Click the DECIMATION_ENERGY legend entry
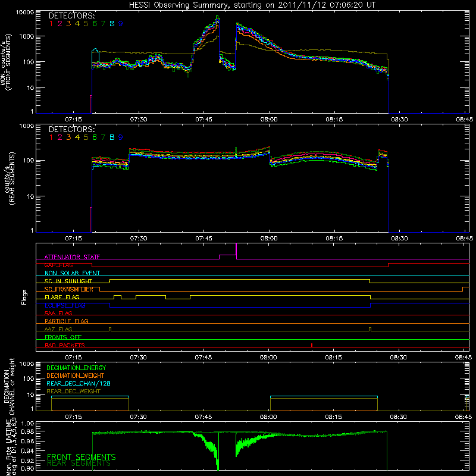This screenshot has height=476, width=476. (x=76, y=368)
